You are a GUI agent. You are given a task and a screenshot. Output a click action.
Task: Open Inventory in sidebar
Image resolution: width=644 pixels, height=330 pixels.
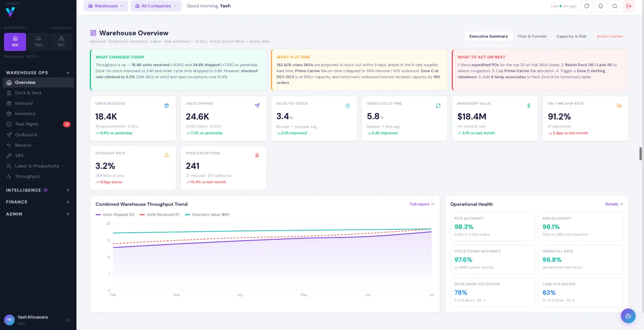pos(38,114)
